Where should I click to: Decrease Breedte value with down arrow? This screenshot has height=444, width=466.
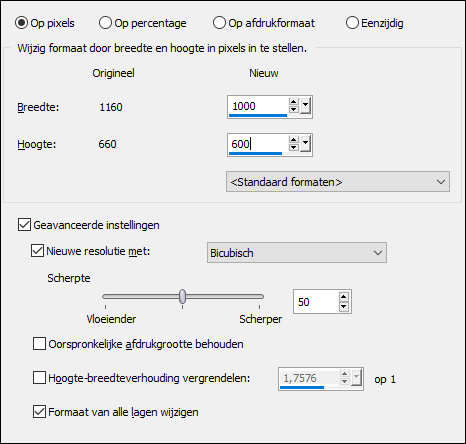click(293, 109)
